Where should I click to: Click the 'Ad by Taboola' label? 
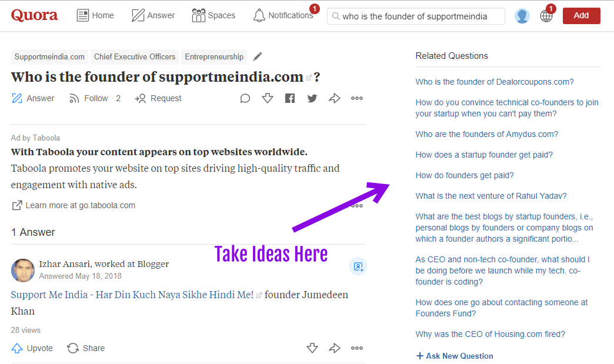pos(35,138)
